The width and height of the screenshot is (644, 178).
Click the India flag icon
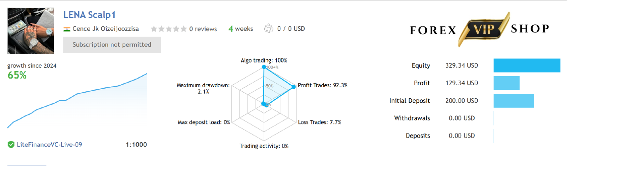click(x=67, y=29)
